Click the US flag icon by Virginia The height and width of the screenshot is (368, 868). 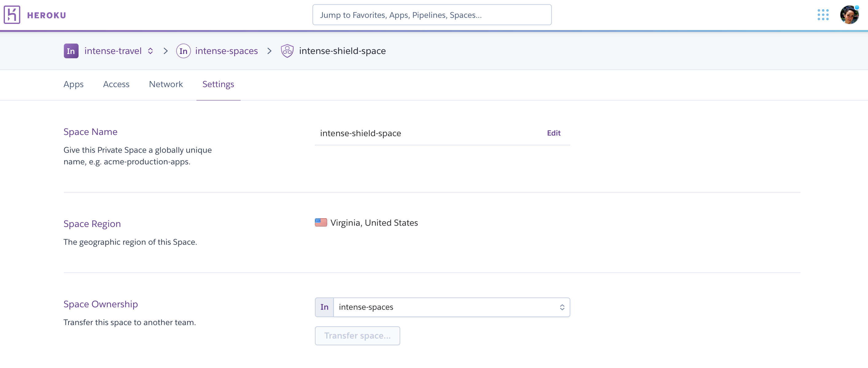(321, 223)
